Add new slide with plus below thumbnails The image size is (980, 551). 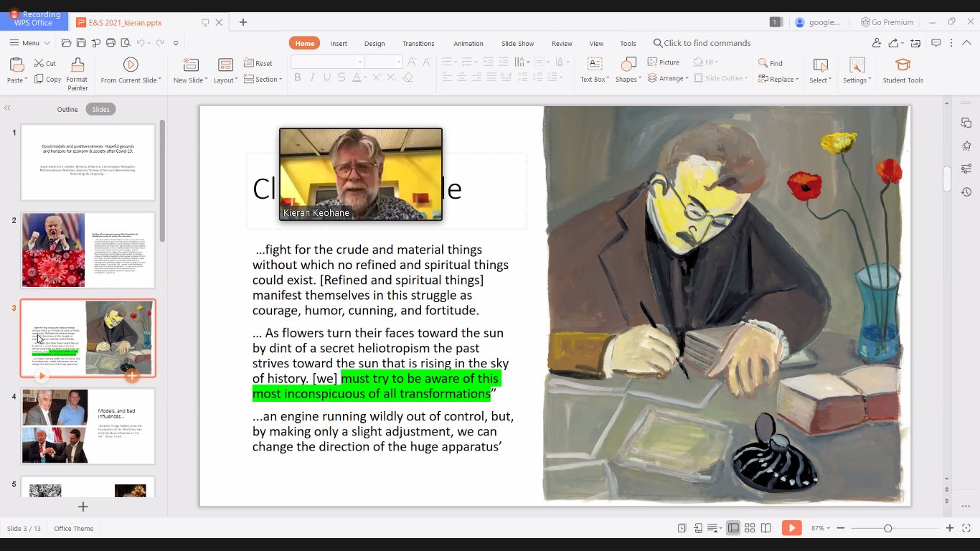(x=83, y=507)
